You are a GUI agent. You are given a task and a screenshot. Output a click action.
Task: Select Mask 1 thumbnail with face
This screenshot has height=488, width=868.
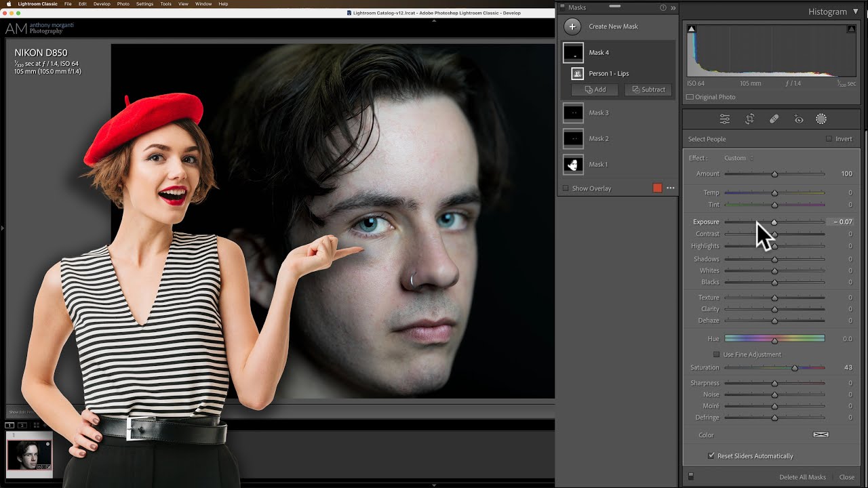point(573,164)
